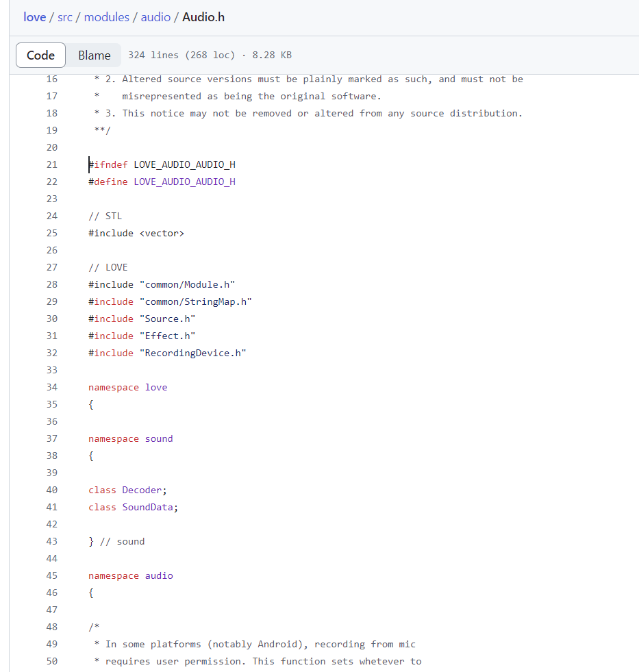Switch to the Blame view tab
Viewport: 639px width, 672px height.
[x=95, y=55]
